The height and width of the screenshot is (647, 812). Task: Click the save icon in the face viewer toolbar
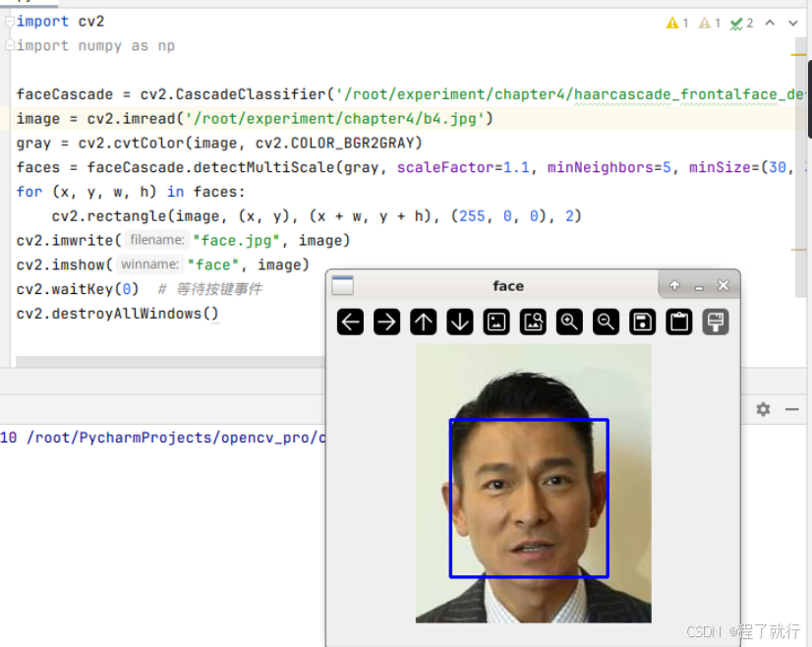point(642,322)
